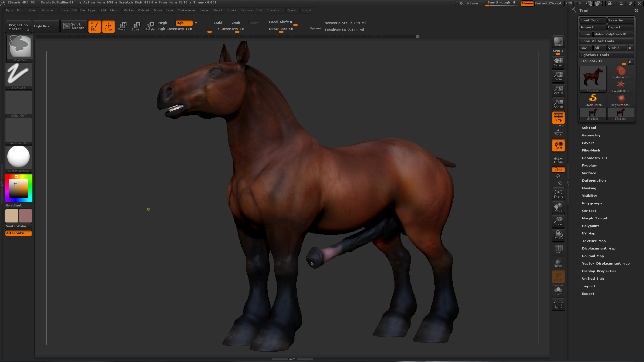Expand the Polypaint section

[590, 226]
